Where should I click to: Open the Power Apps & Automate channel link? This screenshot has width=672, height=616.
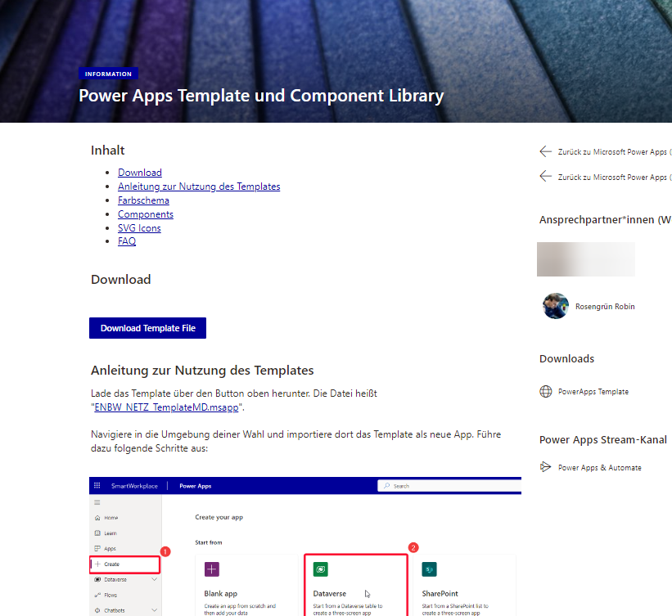(x=600, y=467)
